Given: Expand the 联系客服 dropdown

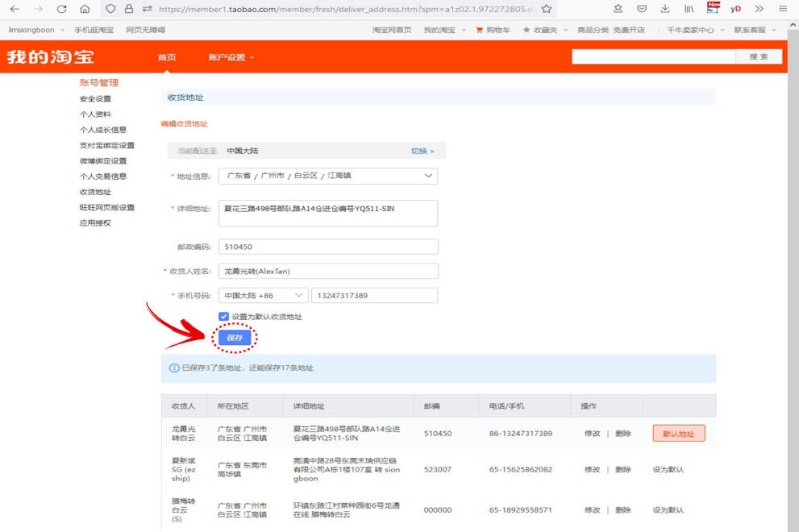Looking at the screenshot, I should pos(755,30).
